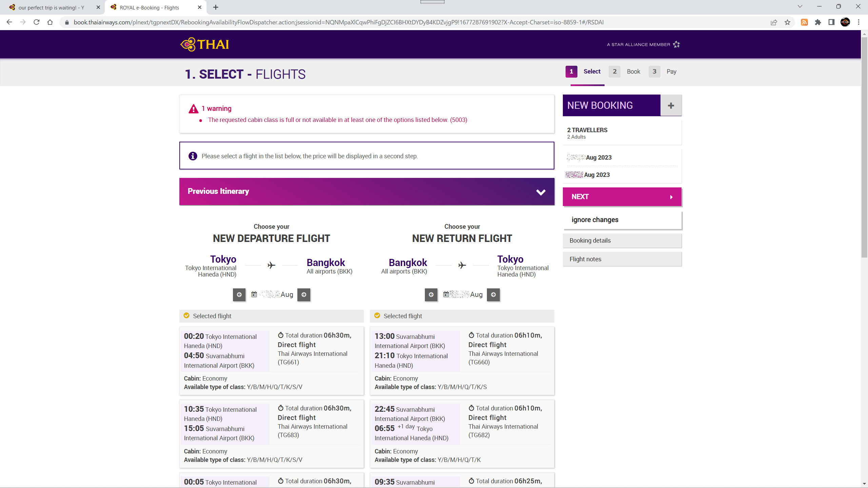Click the departure Selected flight check icon
The width and height of the screenshot is (868, 488).
tap(186, 316)
